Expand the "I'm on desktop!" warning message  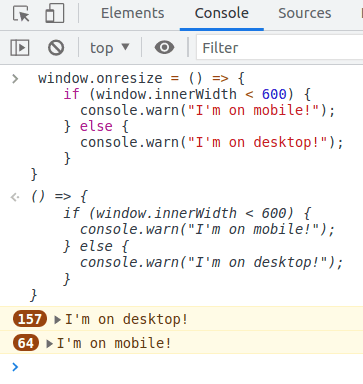point(57,320)
